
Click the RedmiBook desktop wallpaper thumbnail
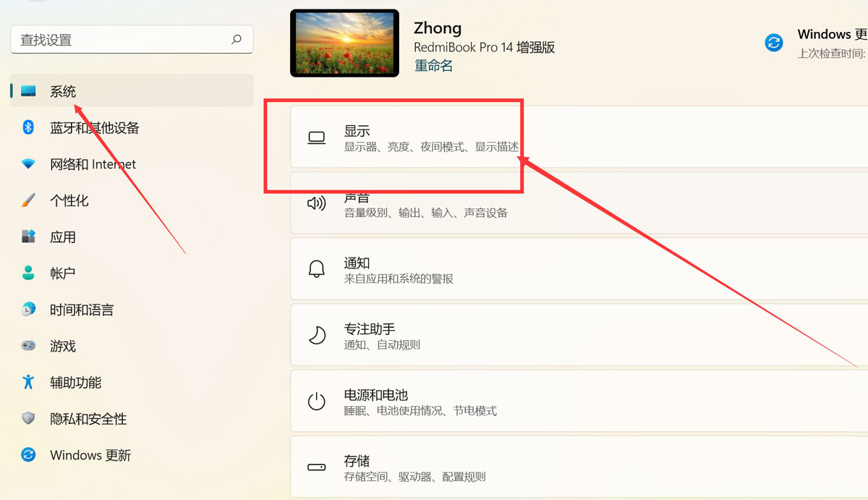coord(344,42)
